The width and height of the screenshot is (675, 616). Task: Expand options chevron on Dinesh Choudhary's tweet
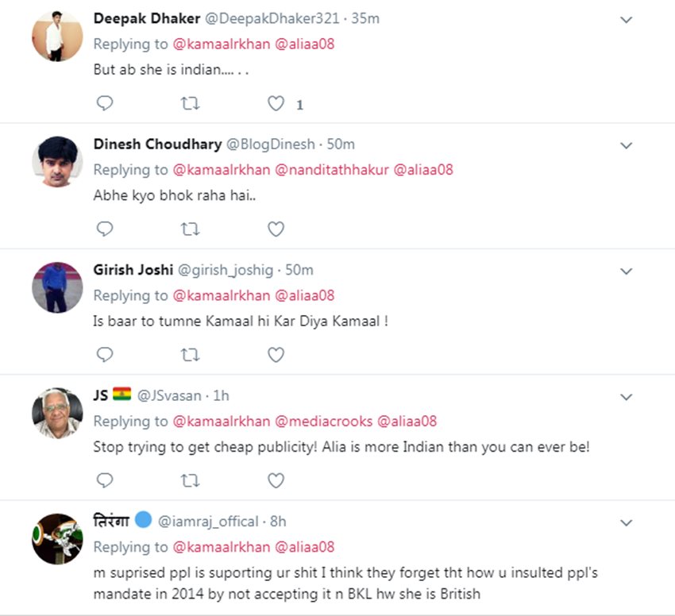[x=626, y=146]
